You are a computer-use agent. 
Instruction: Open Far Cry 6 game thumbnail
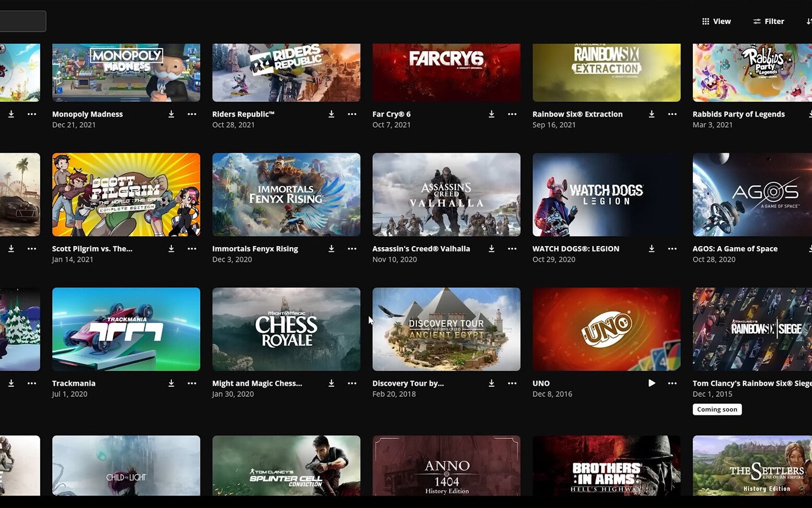tap(446, 72)
